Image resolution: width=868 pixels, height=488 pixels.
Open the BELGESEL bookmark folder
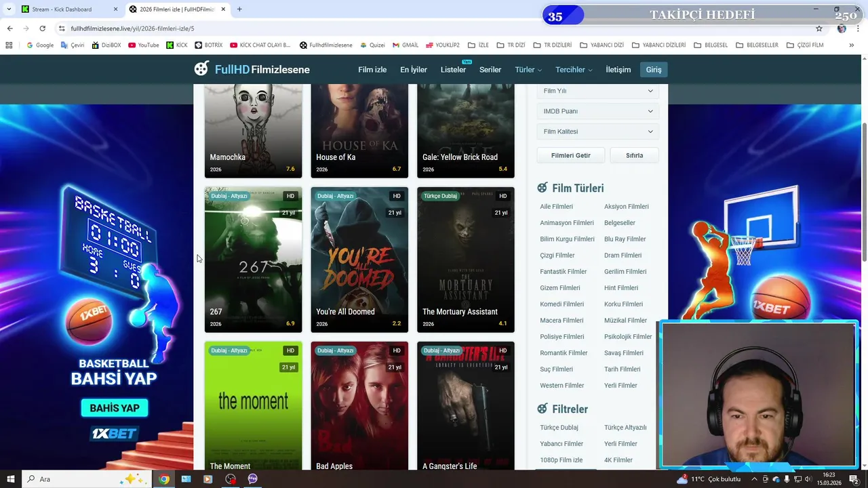711,45
